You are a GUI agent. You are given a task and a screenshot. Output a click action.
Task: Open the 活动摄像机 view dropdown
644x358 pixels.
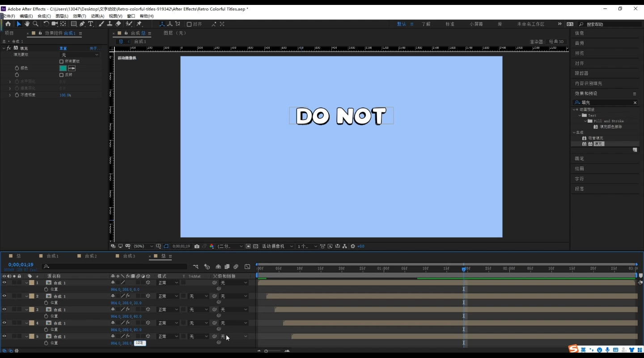coord(277,246)
